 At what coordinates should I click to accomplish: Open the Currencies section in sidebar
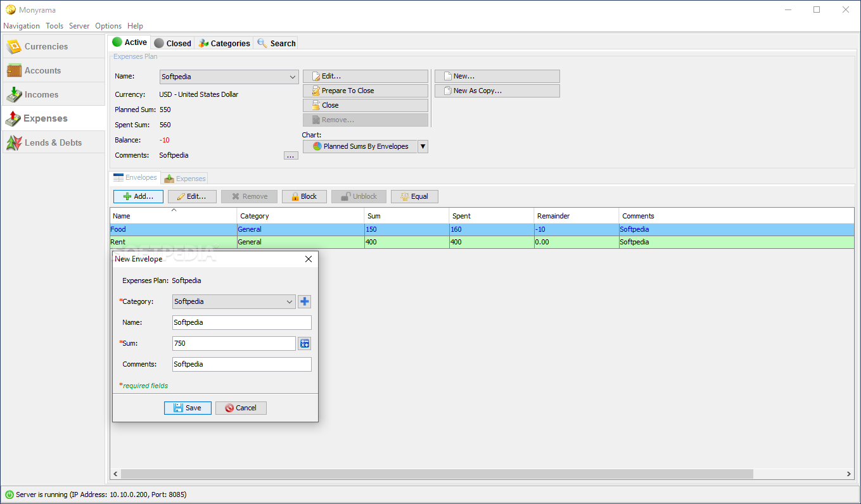click(x=54, y=46)
